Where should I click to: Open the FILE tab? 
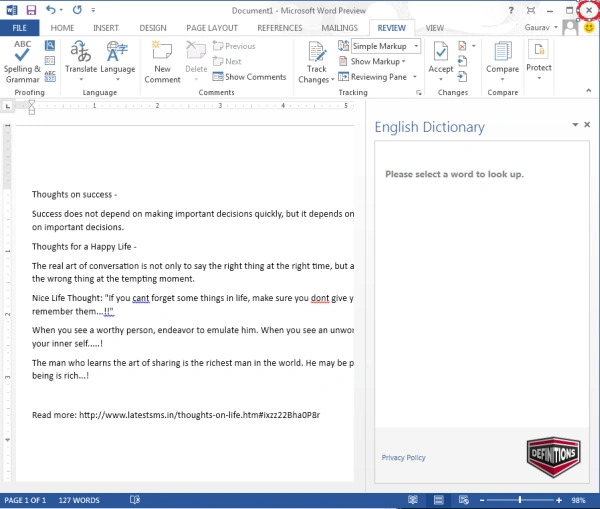point(19,28)
